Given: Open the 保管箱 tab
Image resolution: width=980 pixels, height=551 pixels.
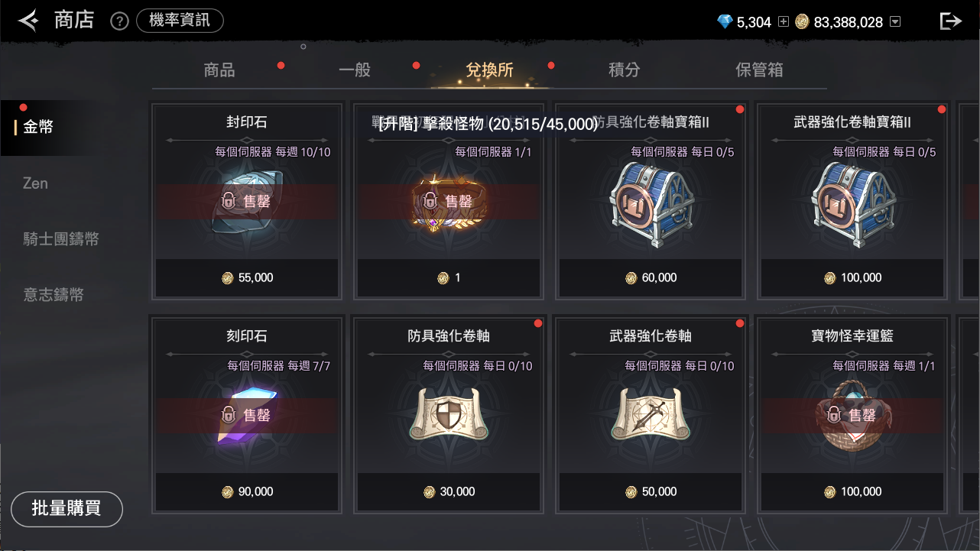Looking at the screenshot, I should click(x=759, y=70).
